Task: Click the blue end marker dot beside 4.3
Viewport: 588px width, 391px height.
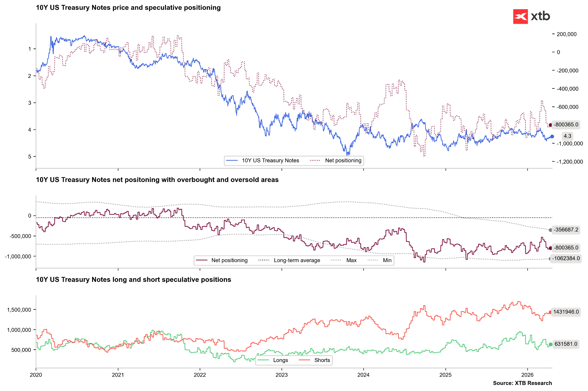Action: click(552, 136)
